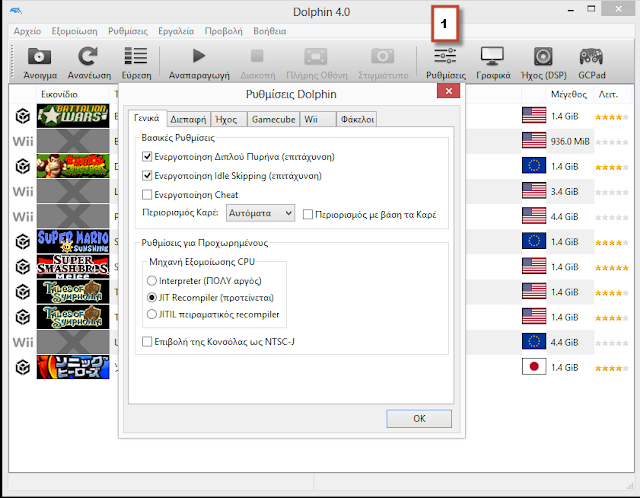Click the Wii platform label in the 3.4 GiB row

coord(23,192)
